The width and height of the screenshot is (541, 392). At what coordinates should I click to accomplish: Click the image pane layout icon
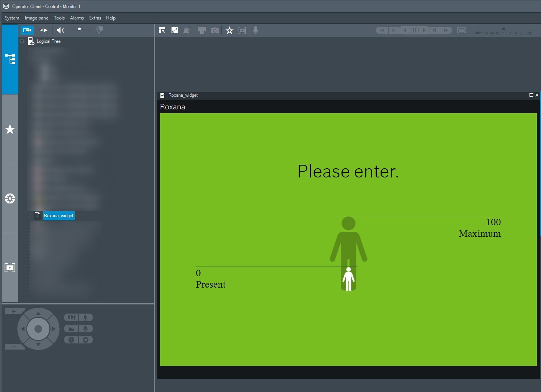click(x=162, y=30)
